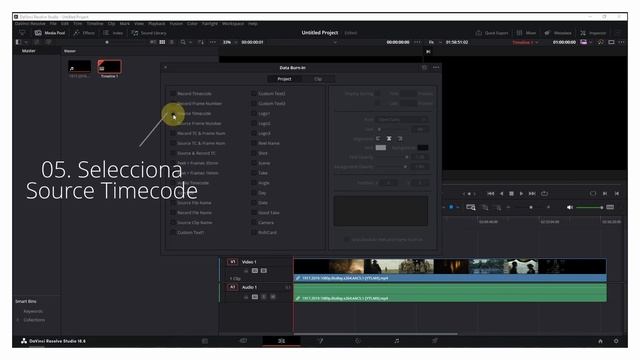Set burn-in text alignment to right

pos(400,138)
